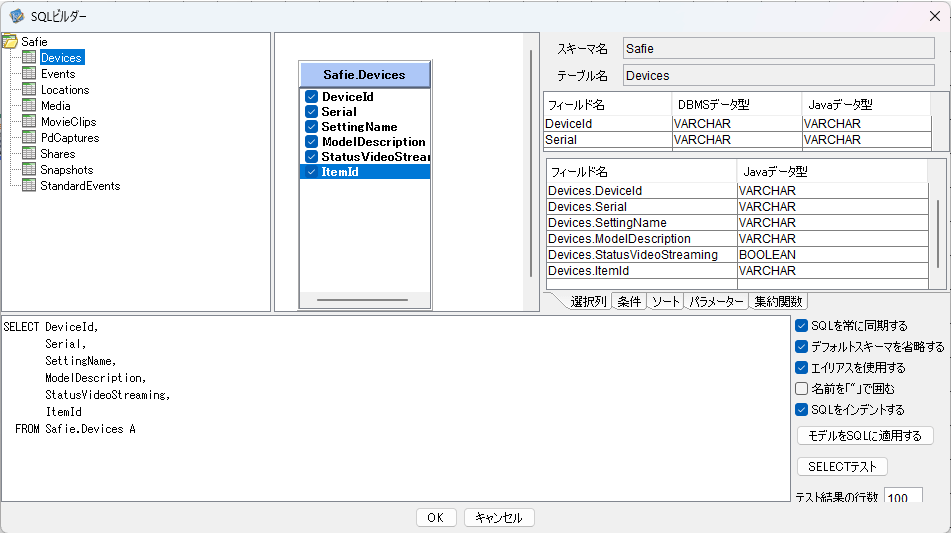Select the Locations table in tree
The height and width of the screenshot is (533, 951).
(x=65, y=90)
